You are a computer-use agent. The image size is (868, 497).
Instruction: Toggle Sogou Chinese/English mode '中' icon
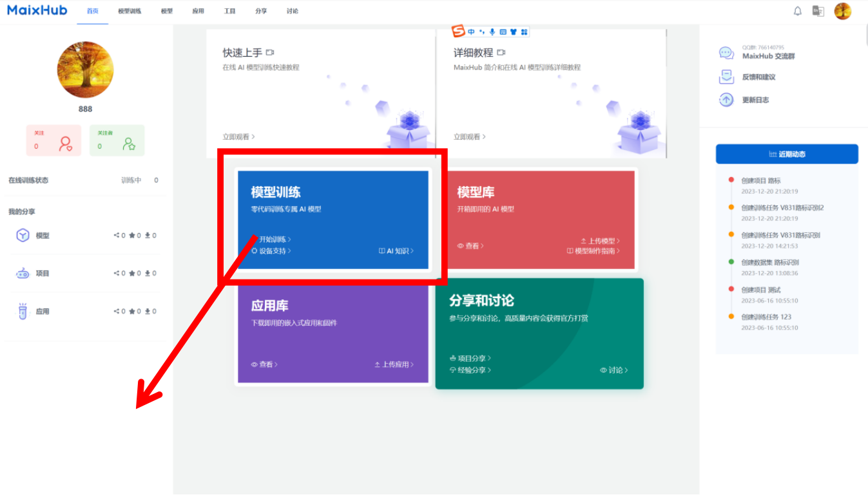point(471,32)
